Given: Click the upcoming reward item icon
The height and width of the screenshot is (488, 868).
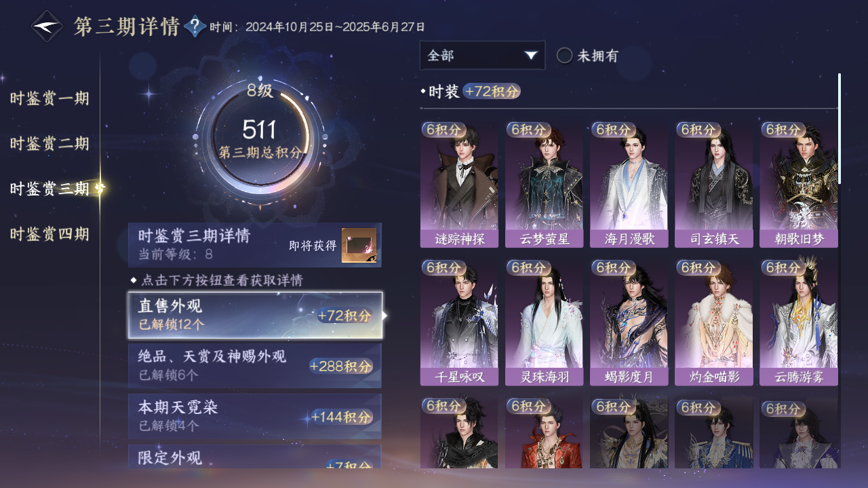Looking at the screenshot, I should pyautogui.click(x=359, y=245).
